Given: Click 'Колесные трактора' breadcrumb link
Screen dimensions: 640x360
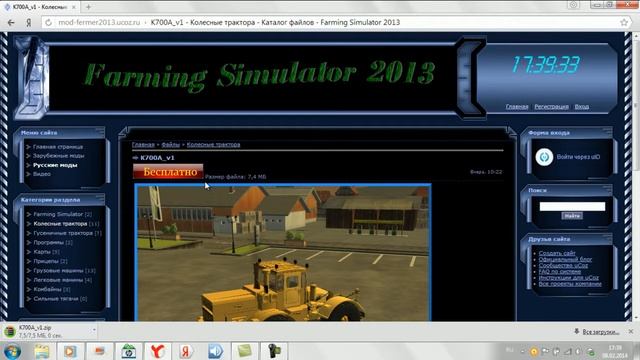Looking at the screenshot, I should (x=213, y=144).
